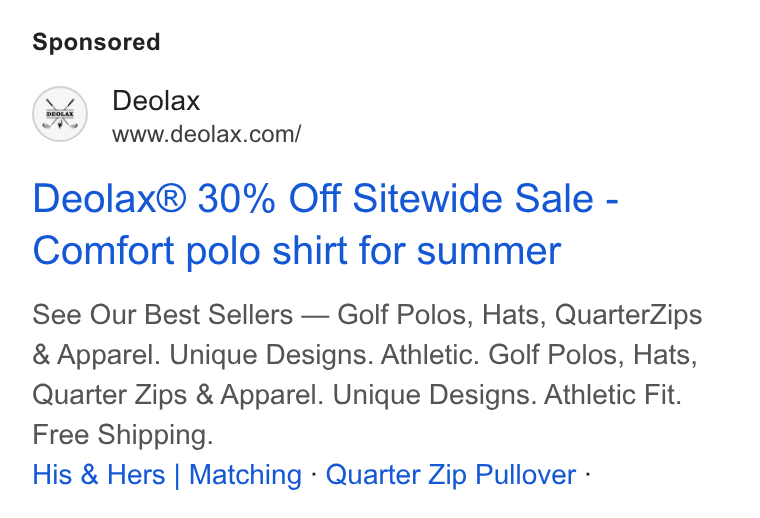Viewport: 760px width, 518px height.
Task: Click the Athletic Fit phrase
Action: coord(613,394)
